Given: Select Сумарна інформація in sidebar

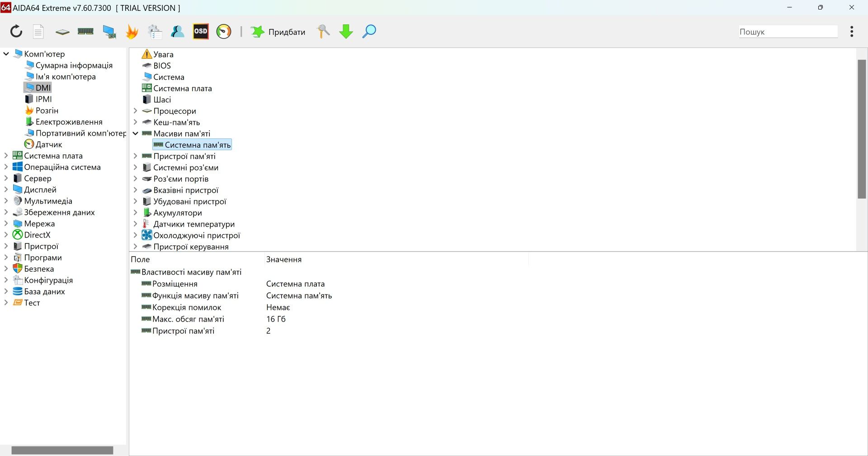Looking at the screenshot, I should click(74, 65).
